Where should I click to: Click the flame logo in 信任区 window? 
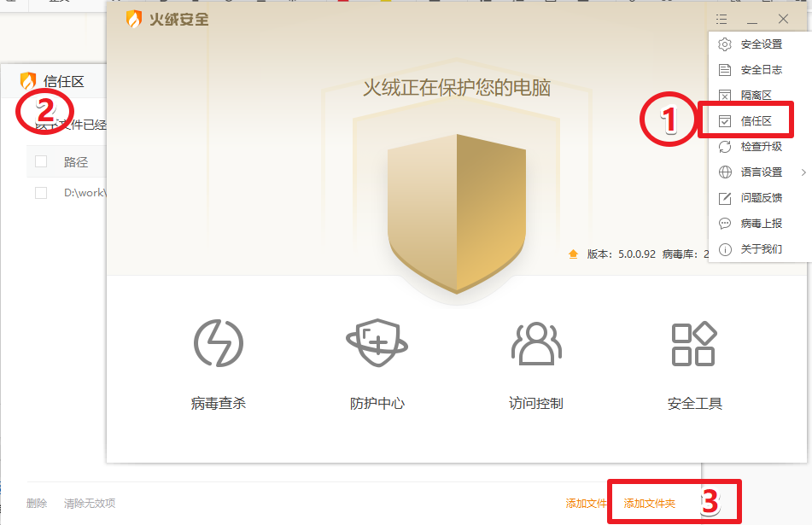[x=28, y=81]
